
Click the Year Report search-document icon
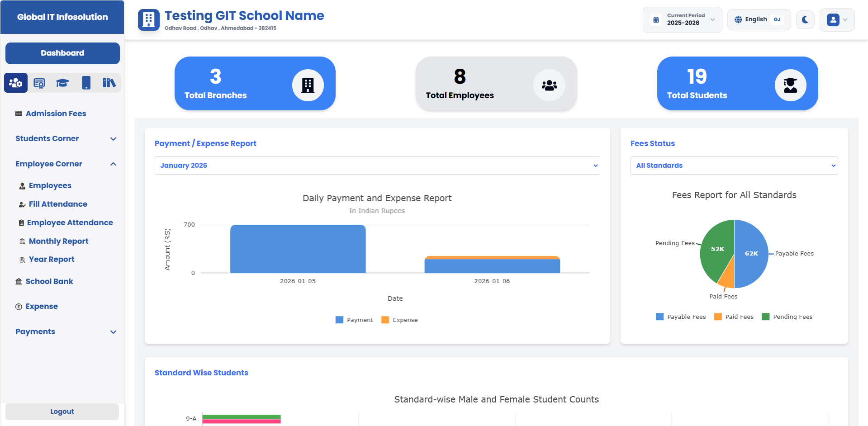point(22,260)
